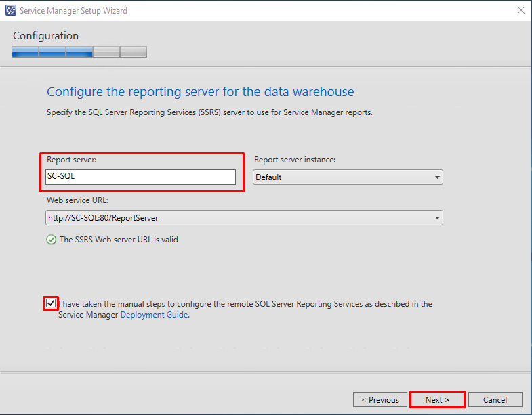Go back with the Previous button
Screen dimensions: 532x415
(380, 399)
